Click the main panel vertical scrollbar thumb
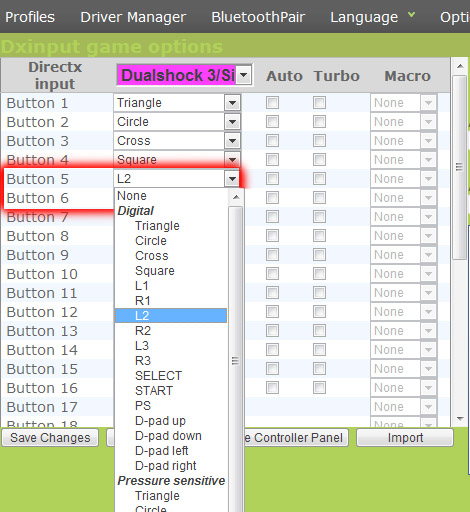This screenshot has height=512, width=470. click(x=460, y=167)
